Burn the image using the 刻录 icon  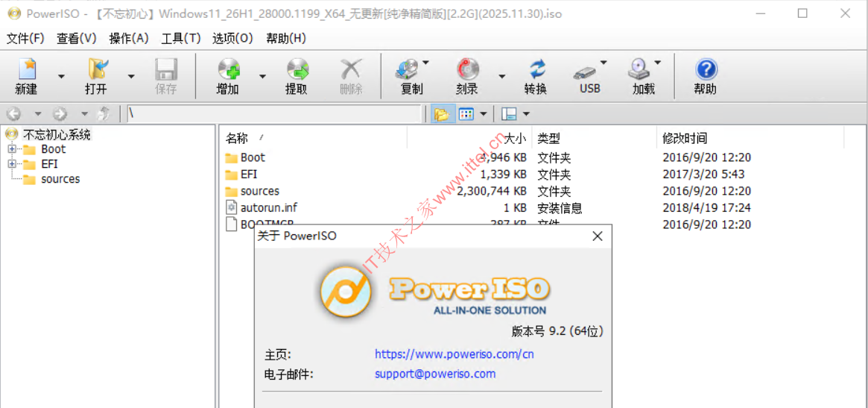[x=467, y=76]
